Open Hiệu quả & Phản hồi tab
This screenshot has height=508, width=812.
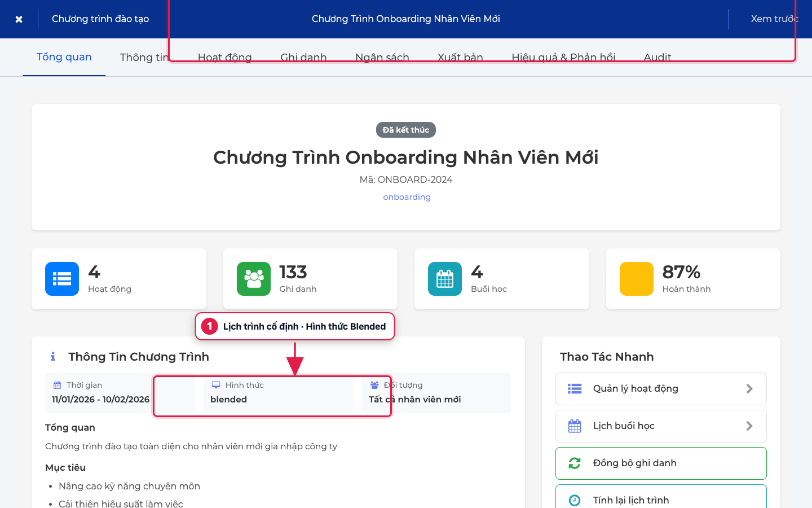click(x=563, y=57)
